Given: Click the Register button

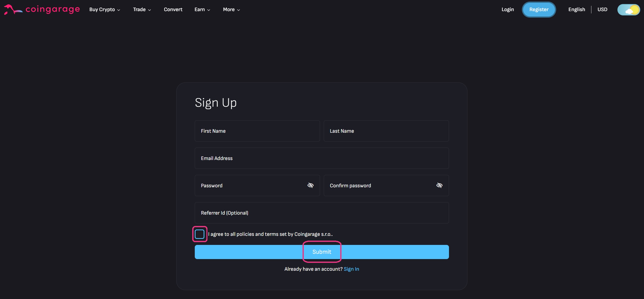Looking at the screenshot, I should coord(539,10).
